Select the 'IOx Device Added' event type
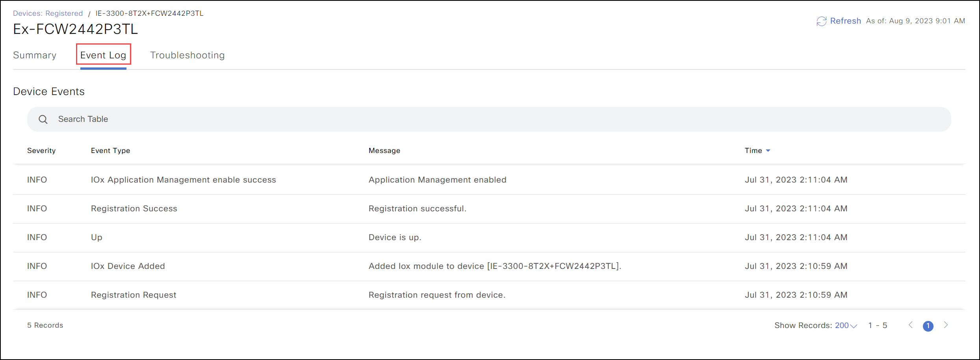The width and height of the screenshot is (980, 360). 128,266
